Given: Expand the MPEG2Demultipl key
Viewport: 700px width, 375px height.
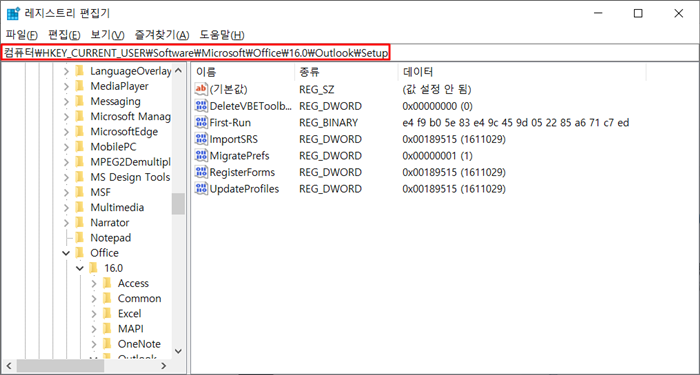Looking at the screenshot, I should (67, 162).
